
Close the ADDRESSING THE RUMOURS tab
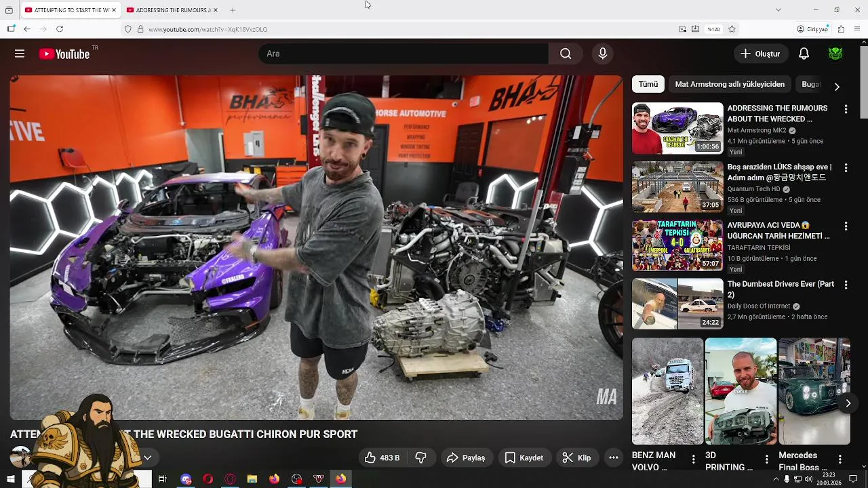click(216, 10)
